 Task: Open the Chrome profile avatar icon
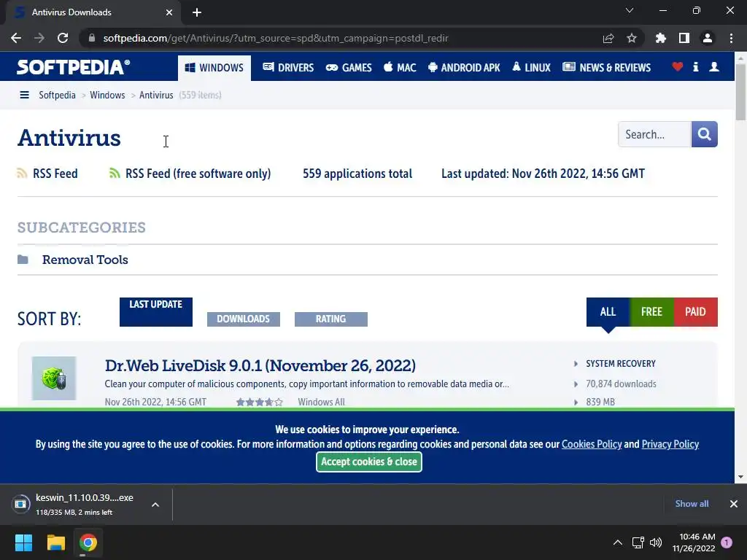point(708,38)
